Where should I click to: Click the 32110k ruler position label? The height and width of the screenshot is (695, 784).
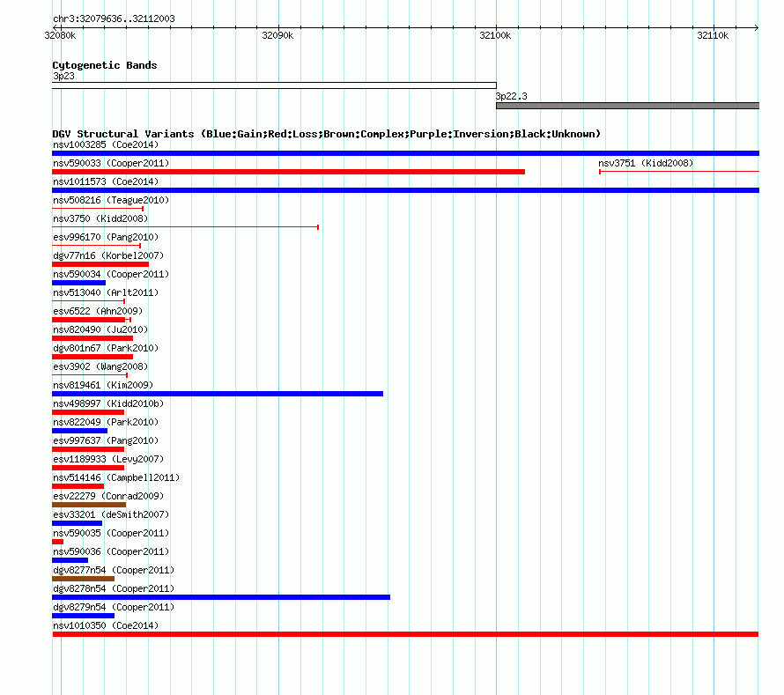point(713,35)
